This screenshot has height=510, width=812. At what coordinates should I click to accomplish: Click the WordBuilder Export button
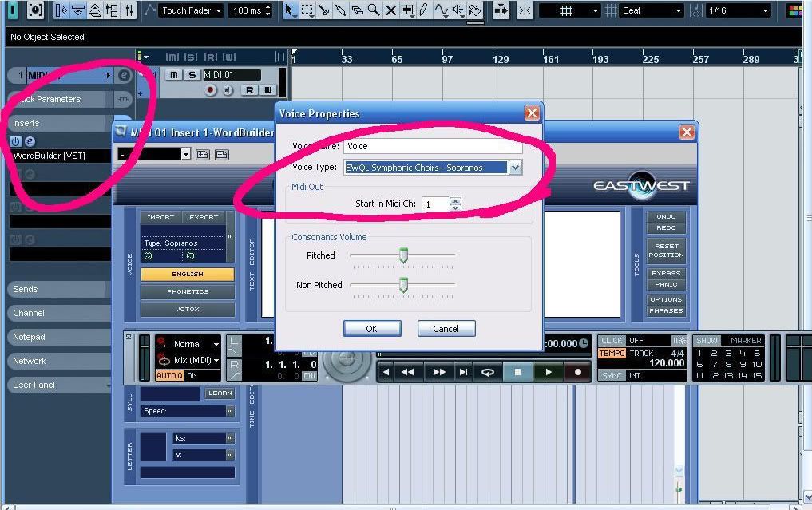pos(204,217)
